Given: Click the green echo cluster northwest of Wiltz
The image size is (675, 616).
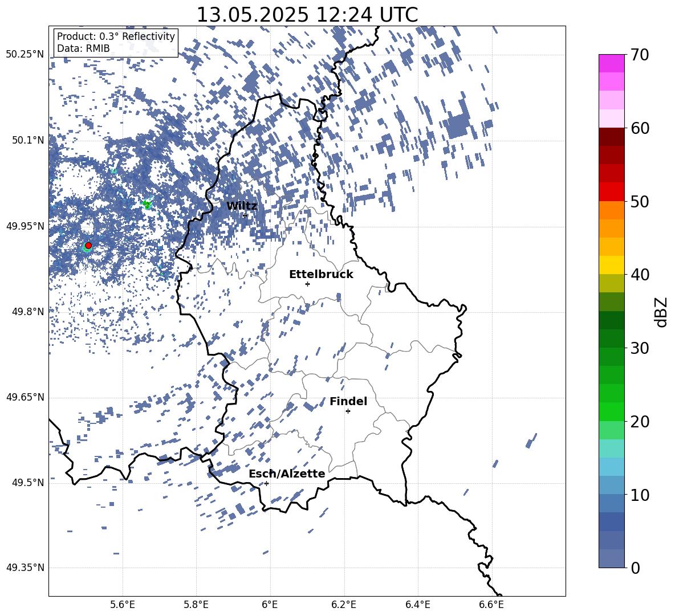Looking at the screenshot, I should pos(147,204).
